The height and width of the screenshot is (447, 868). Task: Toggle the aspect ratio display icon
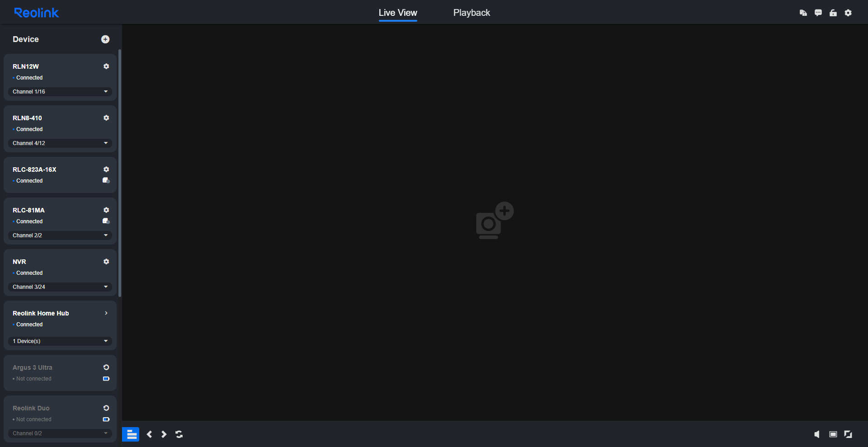(833, 434)
